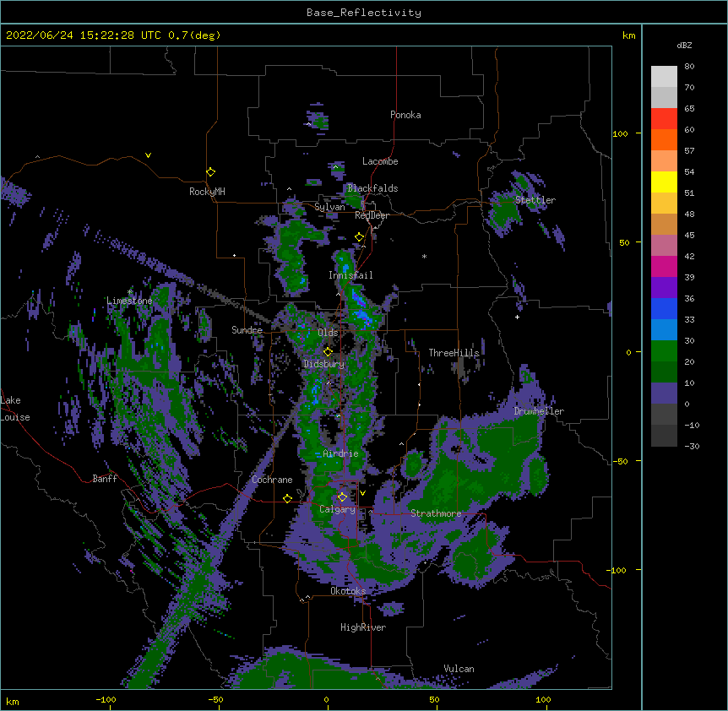The height and width of the screenshot is (711, 728).
Task: Click the yellow marker above RockyMH
Action: click(x=210, y=171)
